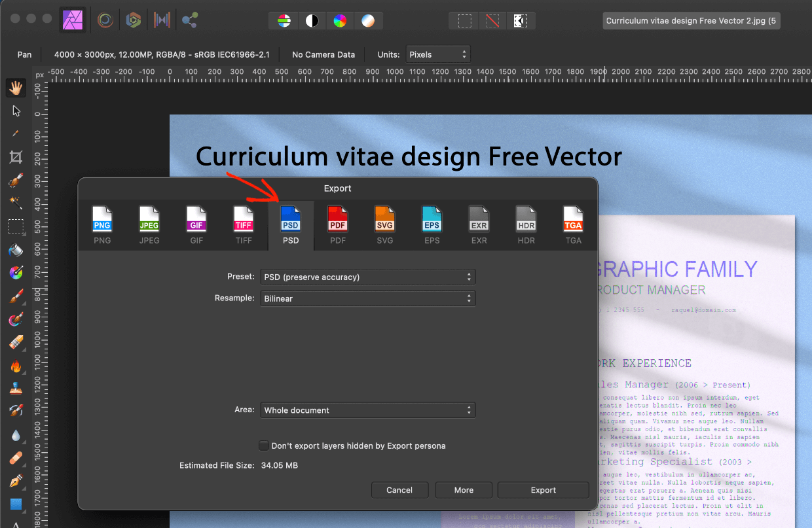Open the Preset dropdown in the Export dialog
Image resolution: width=812 pixels, height=528 pixels.
[x=367, y=276]
